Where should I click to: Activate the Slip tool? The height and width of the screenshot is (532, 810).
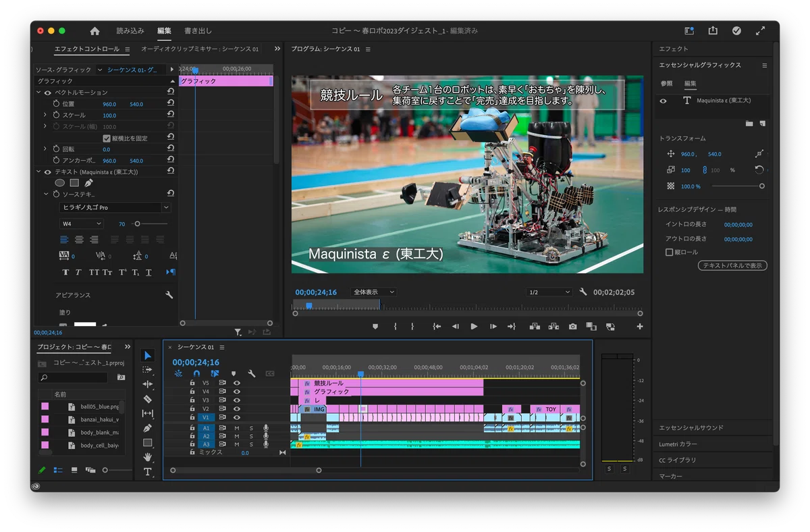point(148,413)
